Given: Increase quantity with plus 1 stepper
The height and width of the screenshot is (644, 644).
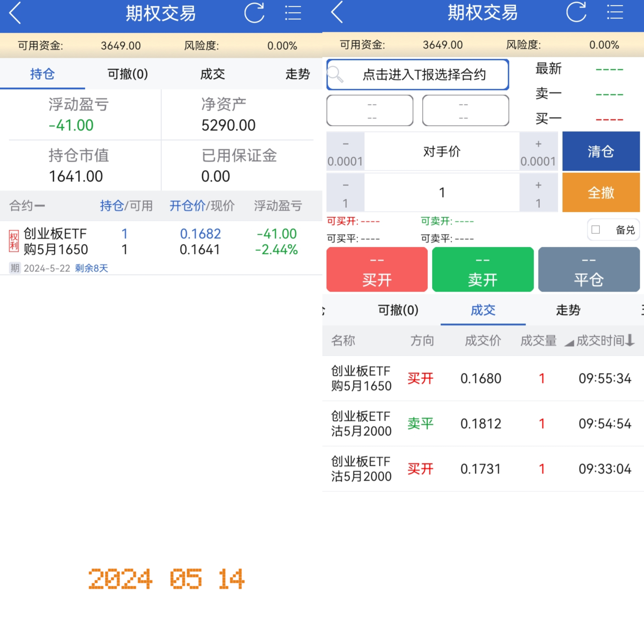Looking at the screenshot, I should point(538,193).
